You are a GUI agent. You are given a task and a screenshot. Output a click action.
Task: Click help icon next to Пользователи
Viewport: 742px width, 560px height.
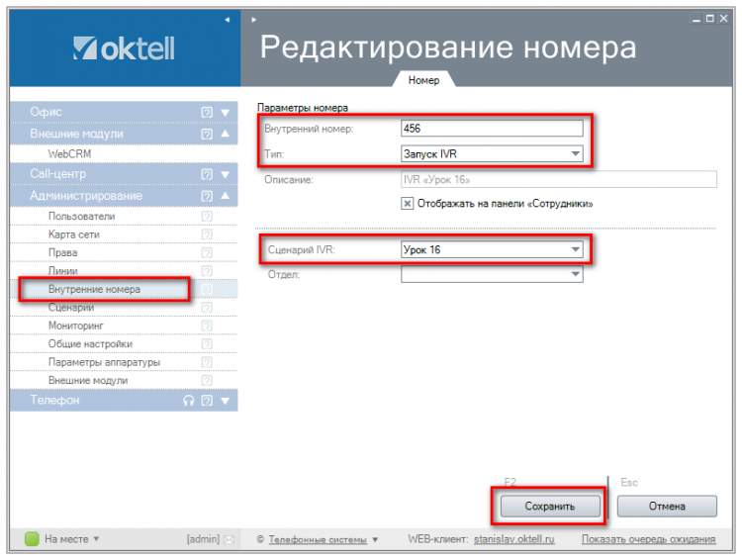tap(207, 216)
